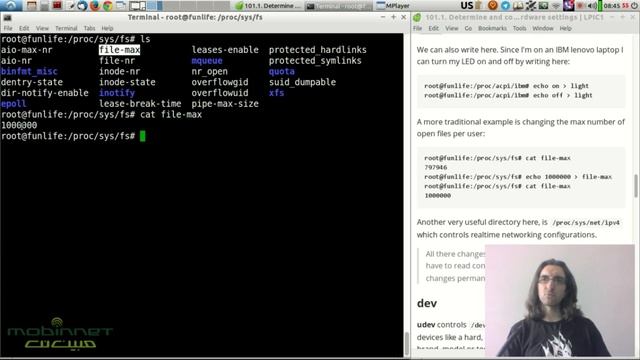Open the Xfce applications menu icon
Screen dimensions: 640x360
click(x=10, y=6)
